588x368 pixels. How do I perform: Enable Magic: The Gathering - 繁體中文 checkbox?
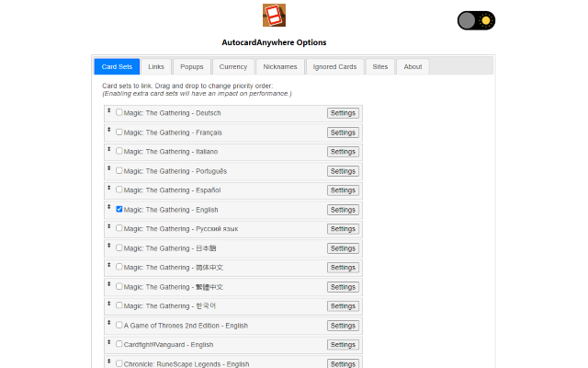[119, 286]
